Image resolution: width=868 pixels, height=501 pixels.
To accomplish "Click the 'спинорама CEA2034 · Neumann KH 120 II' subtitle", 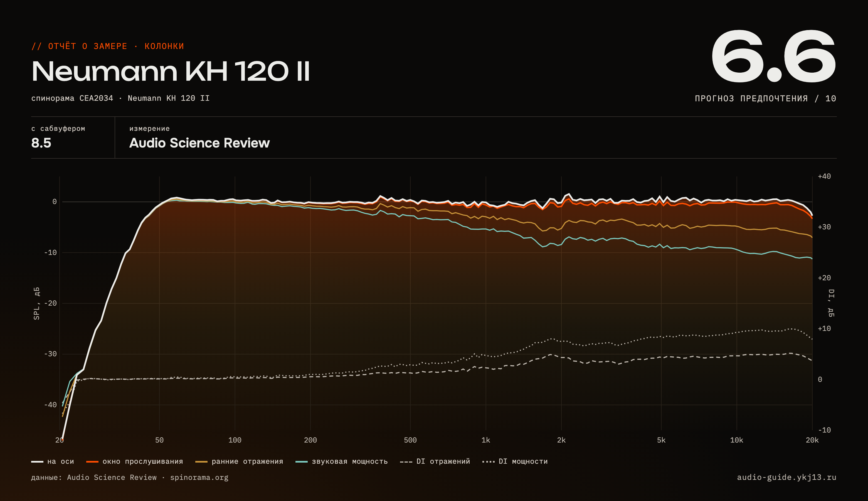I will pyautogui.click(x=120, y=99).
